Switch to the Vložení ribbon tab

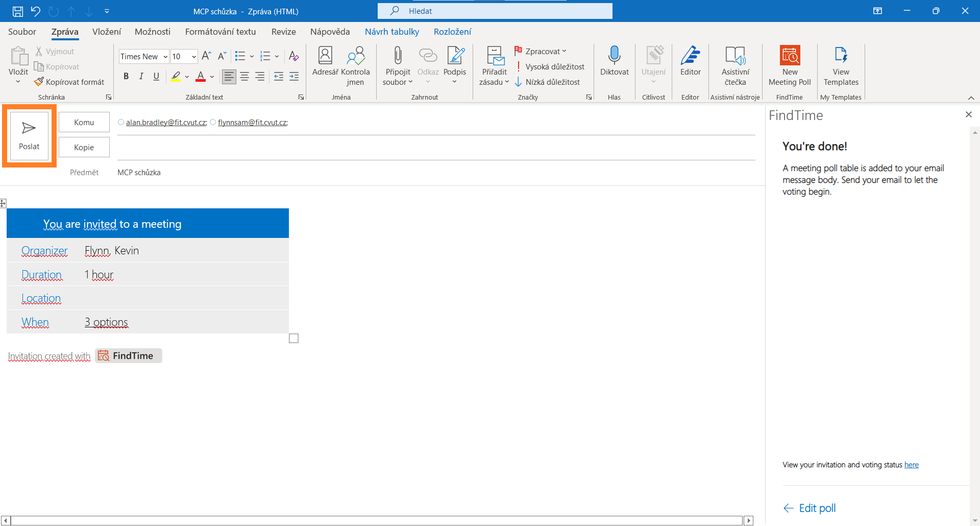[107, 32]
